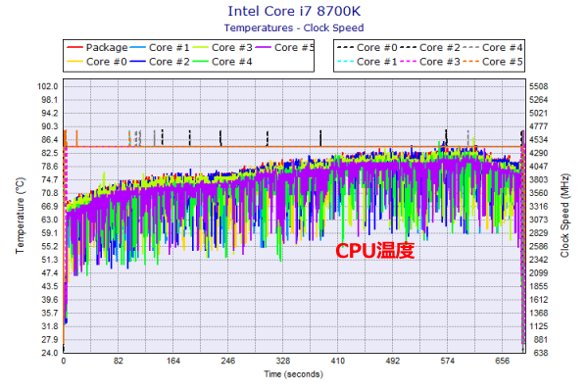Image resolution: width=588 pixels, height=392 pixels.
Task: Select solid-line Core #5 temperature legend entry
Action: (x=285, y=48)
